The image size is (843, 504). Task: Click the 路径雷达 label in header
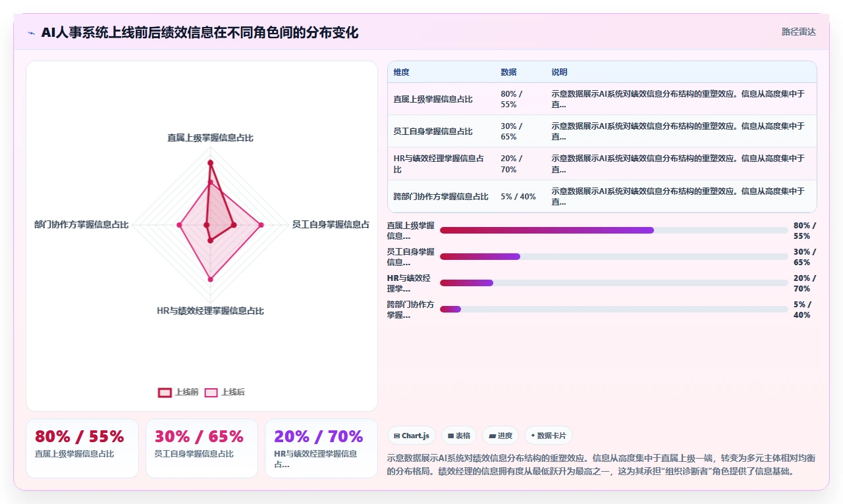[798, 32]
